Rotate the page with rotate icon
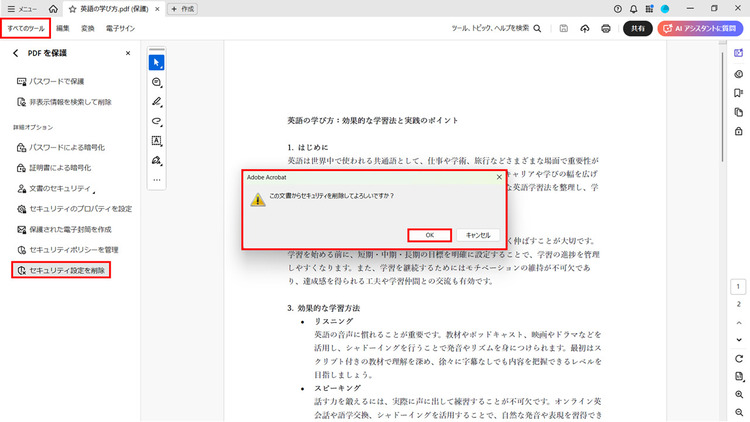Viewport: 750px width, 422px height. pos(738,358)
